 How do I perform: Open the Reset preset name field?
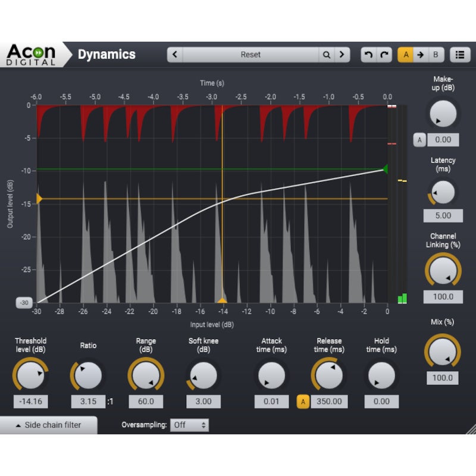click(250, 55)
